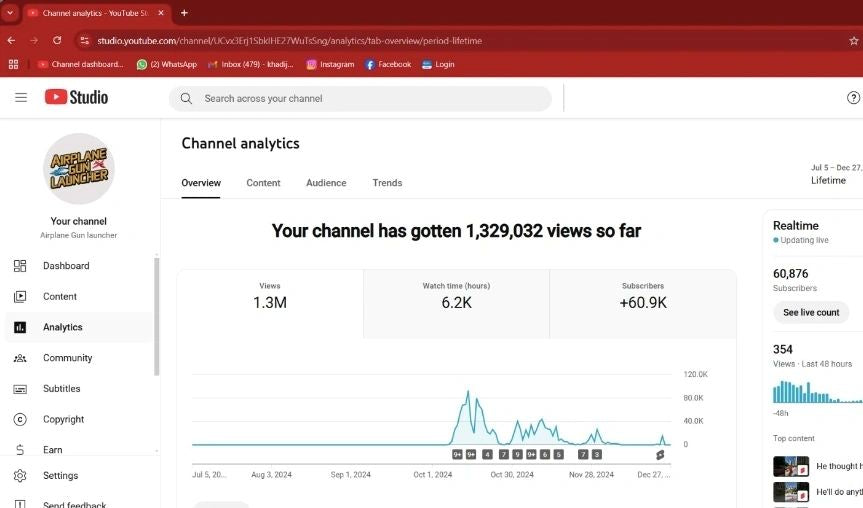Open the WhatsApp bookmark
The height and width of the screenshot is (508, 863).
166,64
